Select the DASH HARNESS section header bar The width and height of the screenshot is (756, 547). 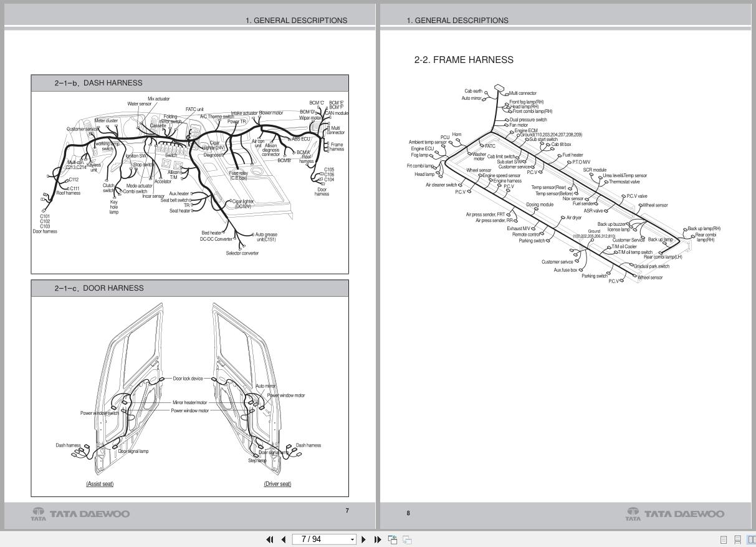(189, 82)
